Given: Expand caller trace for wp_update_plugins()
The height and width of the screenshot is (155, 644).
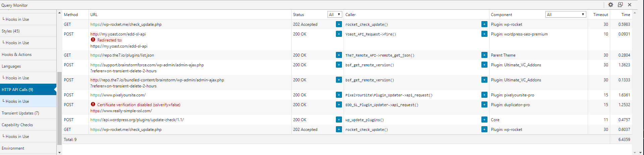Looking at the screenshot, I should 484,120.
